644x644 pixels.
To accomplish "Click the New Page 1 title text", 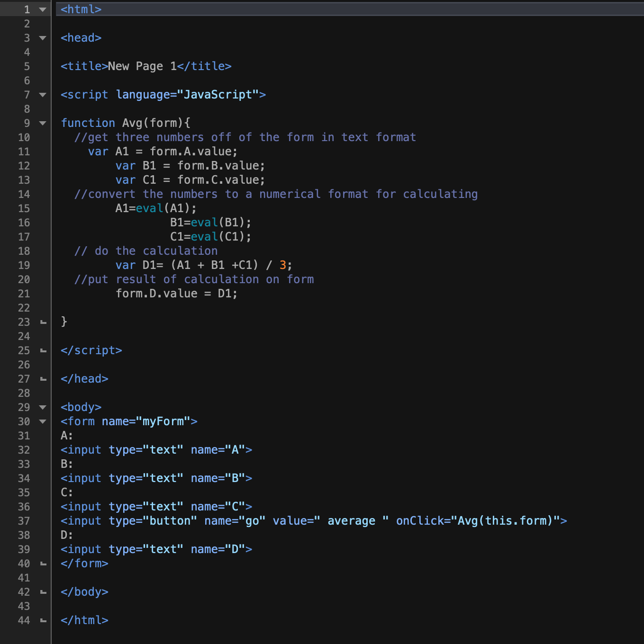I will point(141,66).
